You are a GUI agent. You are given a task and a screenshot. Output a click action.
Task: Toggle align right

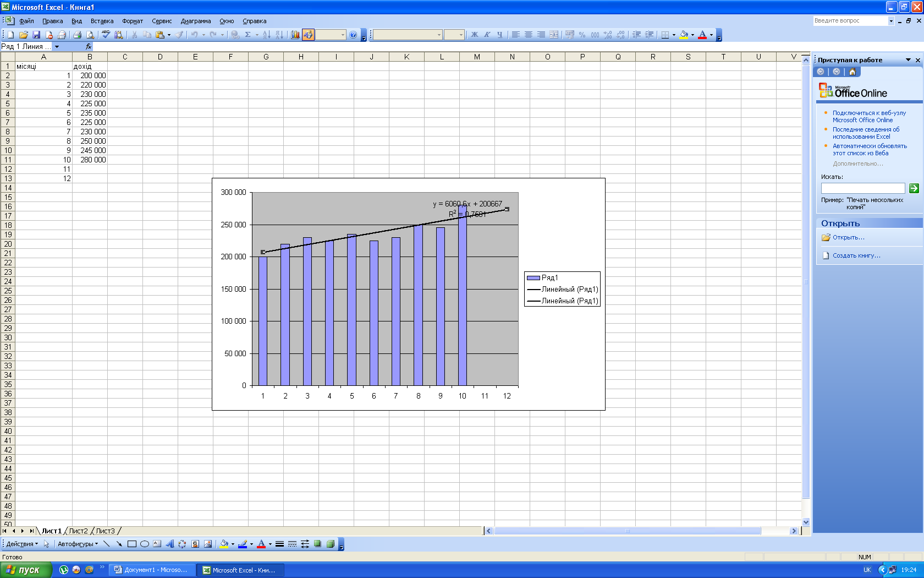coord(541,35)
